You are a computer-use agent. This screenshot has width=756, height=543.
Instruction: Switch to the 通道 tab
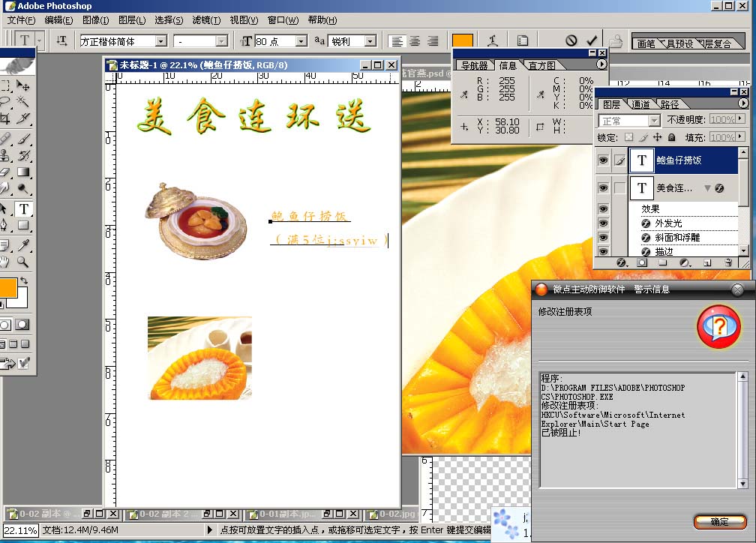[640, 104]
